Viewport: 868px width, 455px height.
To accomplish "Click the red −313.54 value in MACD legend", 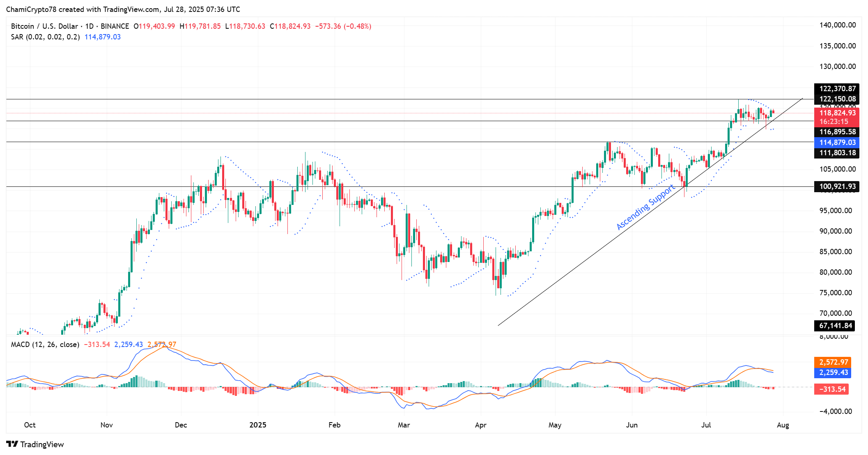I will 97,345.
